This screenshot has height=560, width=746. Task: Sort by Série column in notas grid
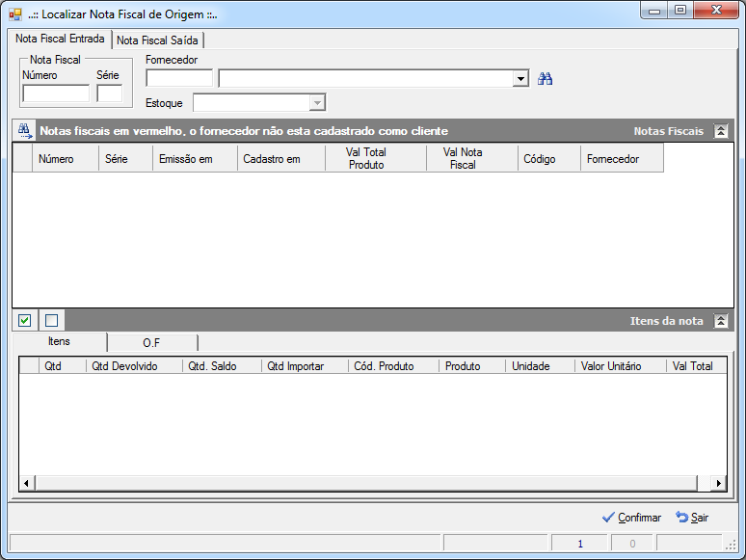pos(125,159)
